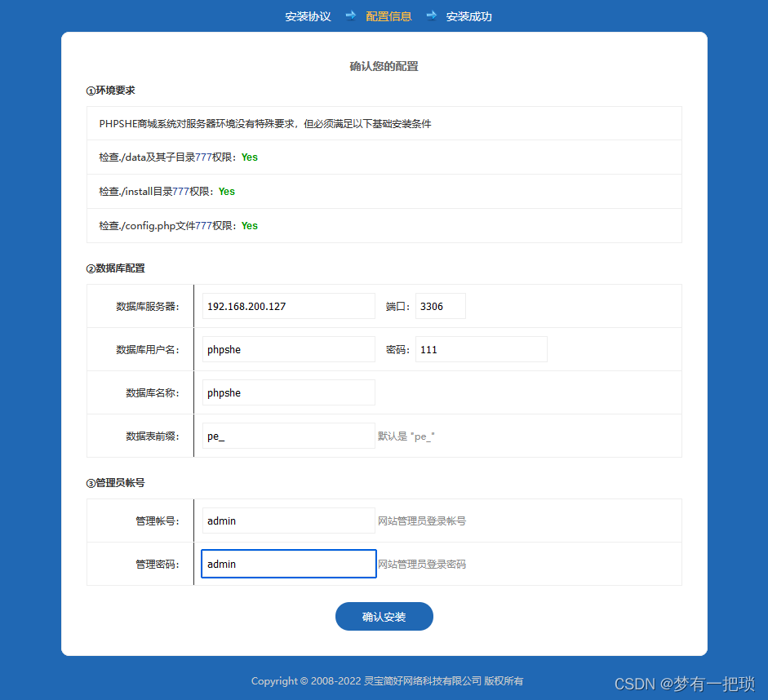The image size is (768, 700).
Task: Click the database username field containing phpshe
Action: pyautogui.click(x=288, y=349)
